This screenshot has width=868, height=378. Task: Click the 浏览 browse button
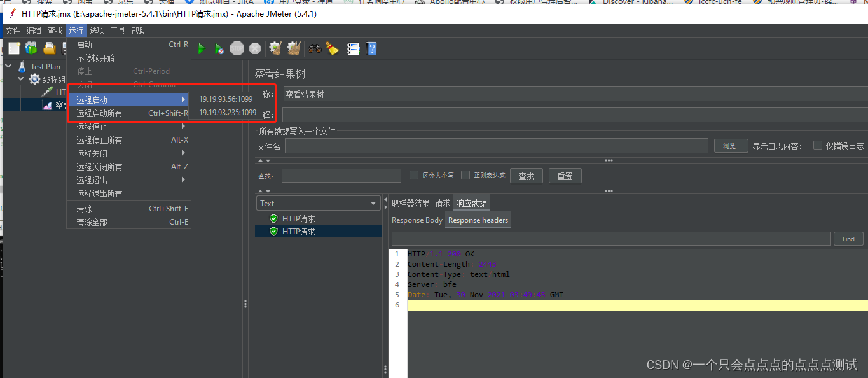(x=731, y=146)
